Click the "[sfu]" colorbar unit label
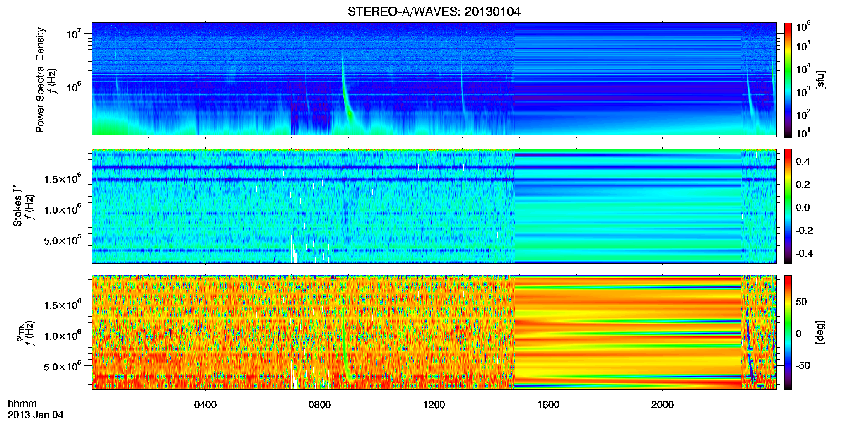Viewport: 868px width, 447px height. click(820, 80)
